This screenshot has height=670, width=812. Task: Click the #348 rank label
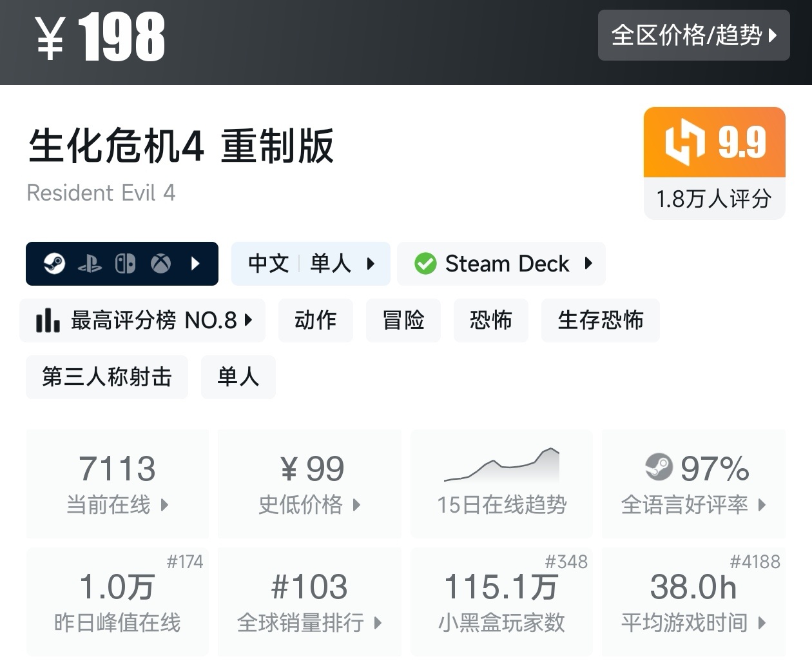[x=566, y=562]
